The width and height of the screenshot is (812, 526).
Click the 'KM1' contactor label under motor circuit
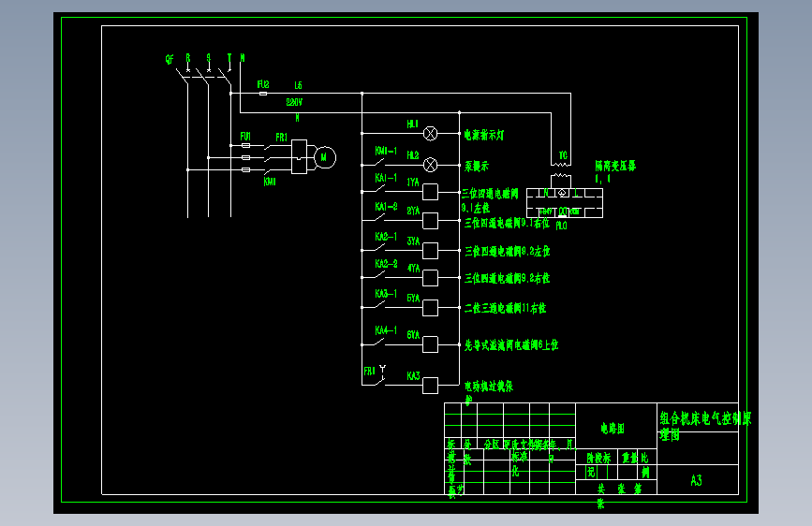click(270, 182)
